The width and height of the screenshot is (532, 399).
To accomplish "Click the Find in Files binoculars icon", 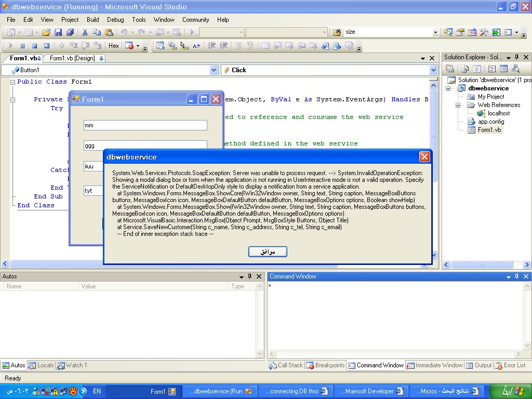I will pyautogui.click(x=337, y=32).
